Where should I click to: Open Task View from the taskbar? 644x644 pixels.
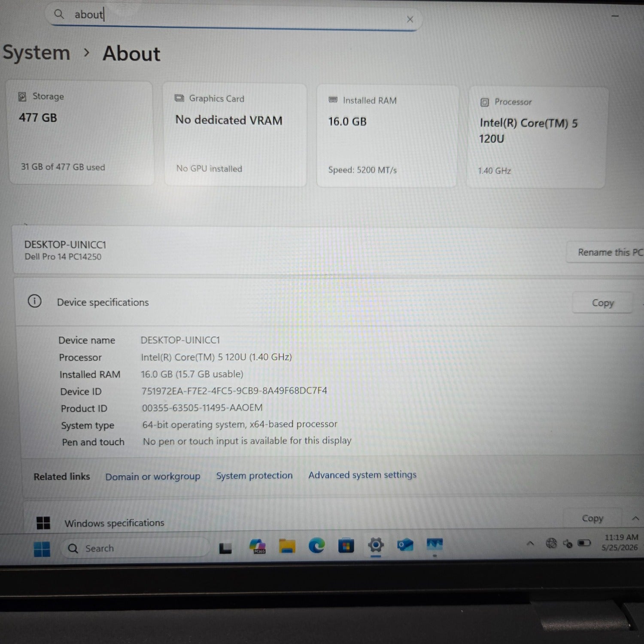tap(225, 548)
